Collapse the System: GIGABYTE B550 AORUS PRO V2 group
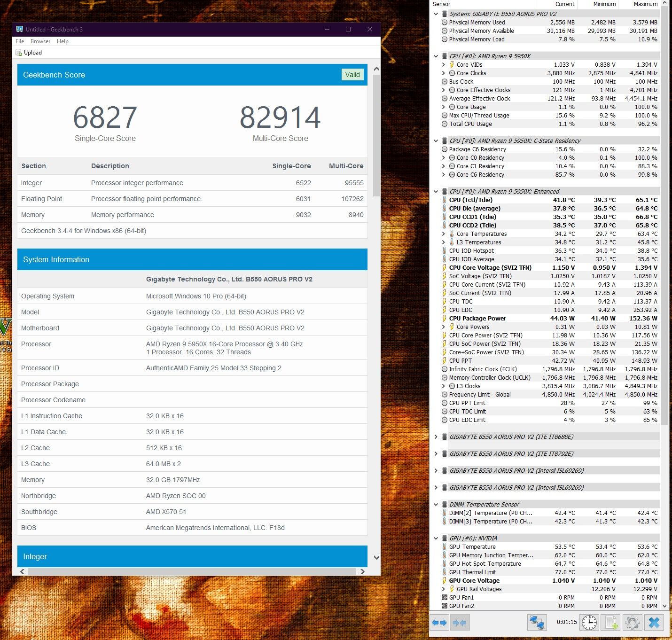This screenshot has height=640, width=672. coord(436,14)
